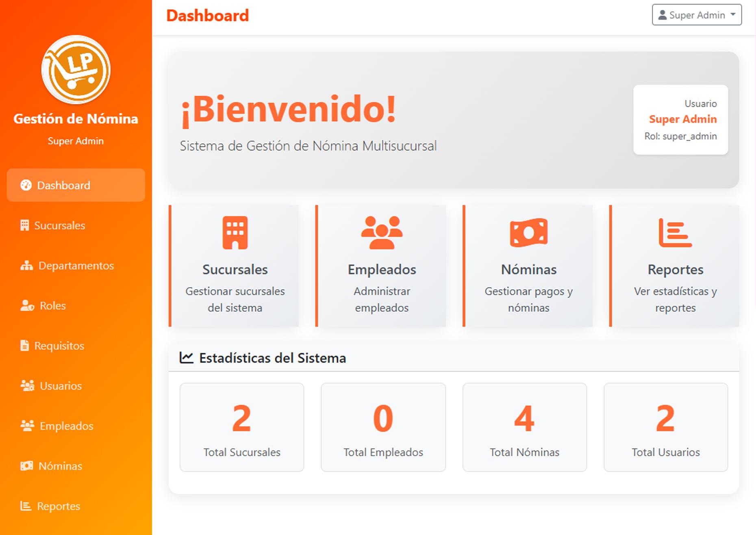Image resolution: width=756 pixels, height=535 pixels.
Task: Click 'Sistema de Gestión de Nómina Multisucursal' subtitle
Action: [x=308, y=146]
